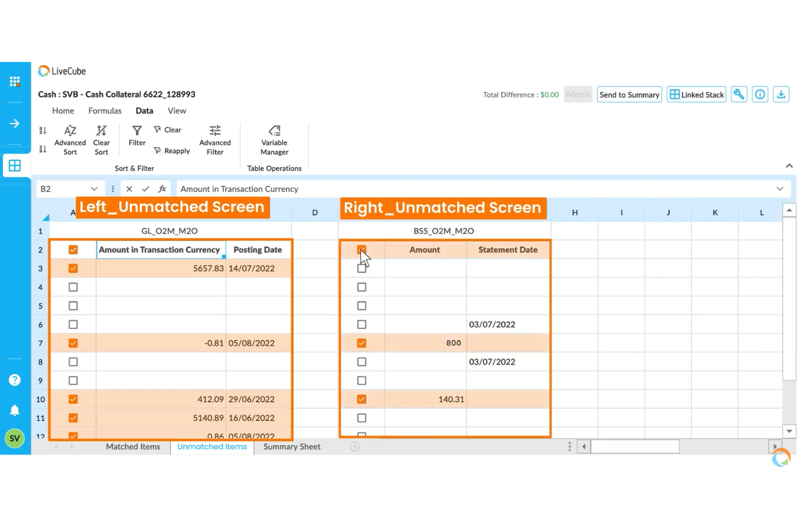This screenshot has height=532, width=798.
Task: Click Clear filter option
Action: coord(168,130)
